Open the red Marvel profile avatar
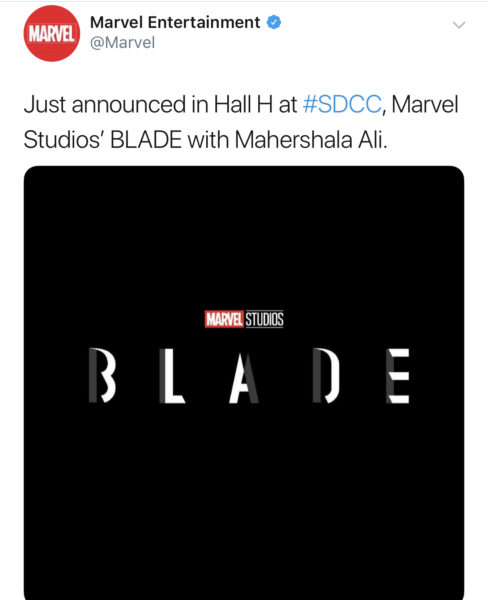The height and width of the screenshot is (600, 488). tap(51, 34)
